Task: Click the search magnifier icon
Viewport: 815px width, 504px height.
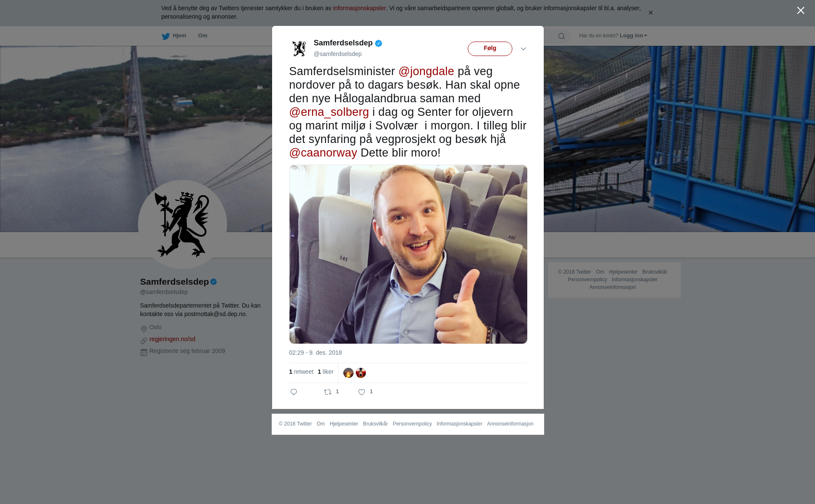Action: [x=562, y=36]
